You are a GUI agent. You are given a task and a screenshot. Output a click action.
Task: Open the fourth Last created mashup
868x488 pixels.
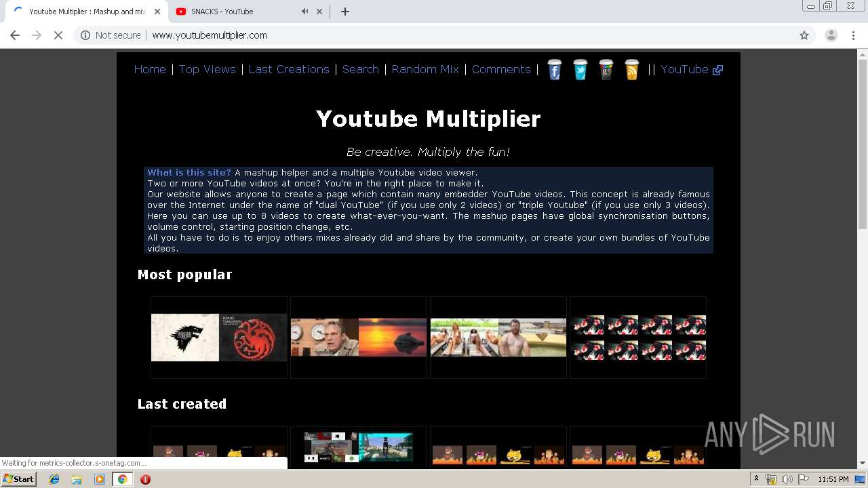click(x=638, y=448)
